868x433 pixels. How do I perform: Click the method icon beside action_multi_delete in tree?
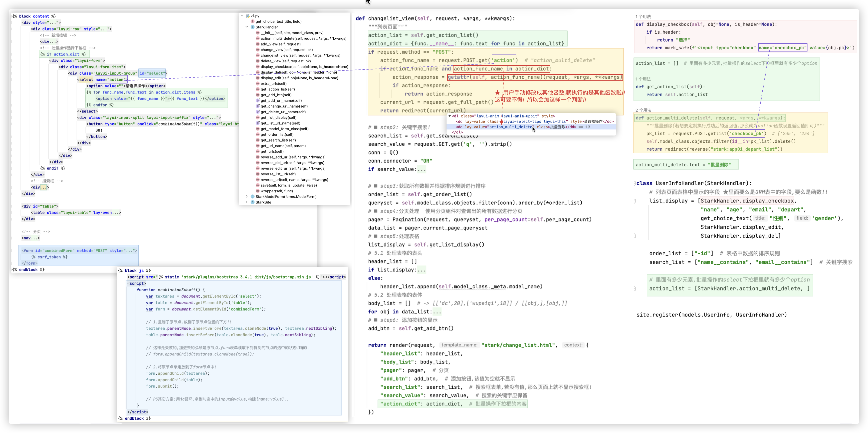click(x=257, y=38)
